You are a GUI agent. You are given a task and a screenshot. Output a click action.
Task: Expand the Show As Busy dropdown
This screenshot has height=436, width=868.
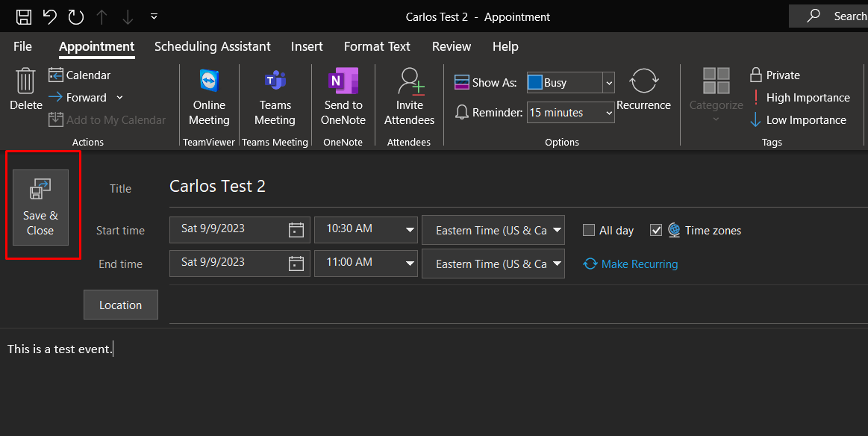point(609,83)
